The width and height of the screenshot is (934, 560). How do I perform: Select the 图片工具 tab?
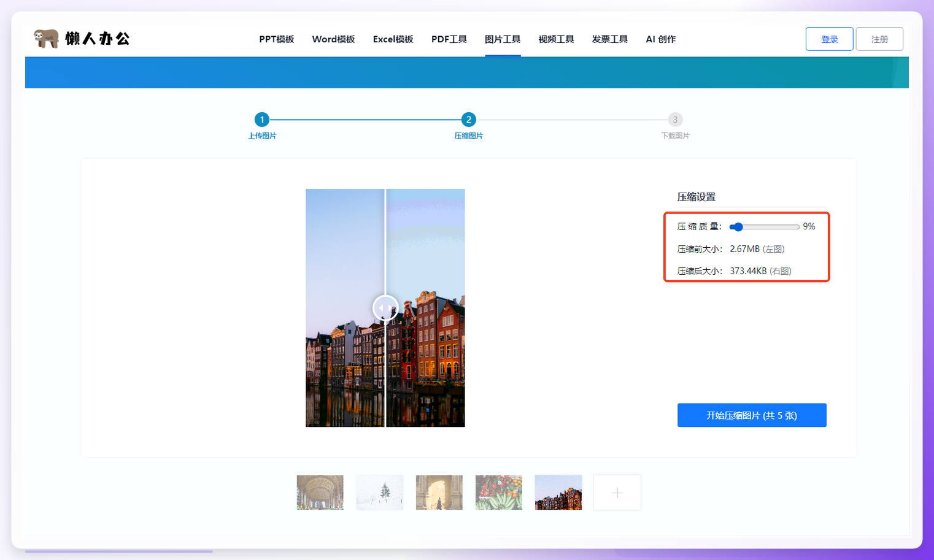click(x=503, y=39)
